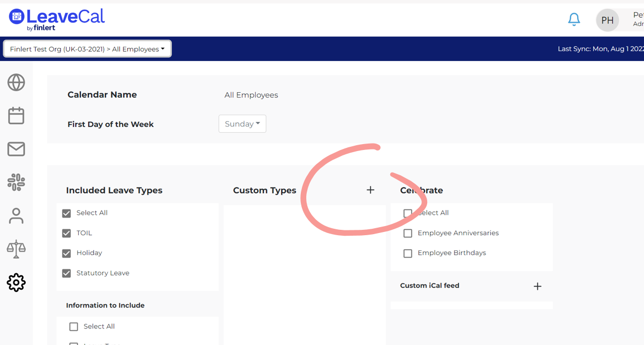Enable Employee Birthdays checkbox
644x345 pixels.
click(x=408, y=253)
